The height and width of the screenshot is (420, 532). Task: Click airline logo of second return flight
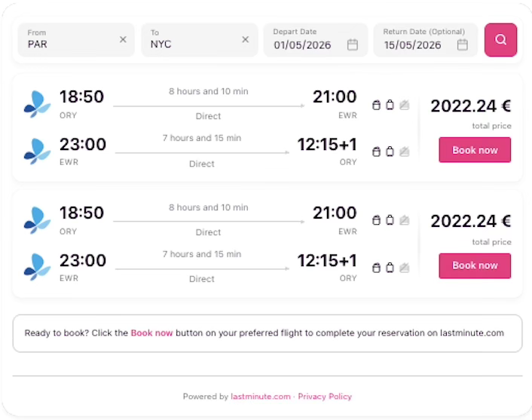click(x=37, y=267)
